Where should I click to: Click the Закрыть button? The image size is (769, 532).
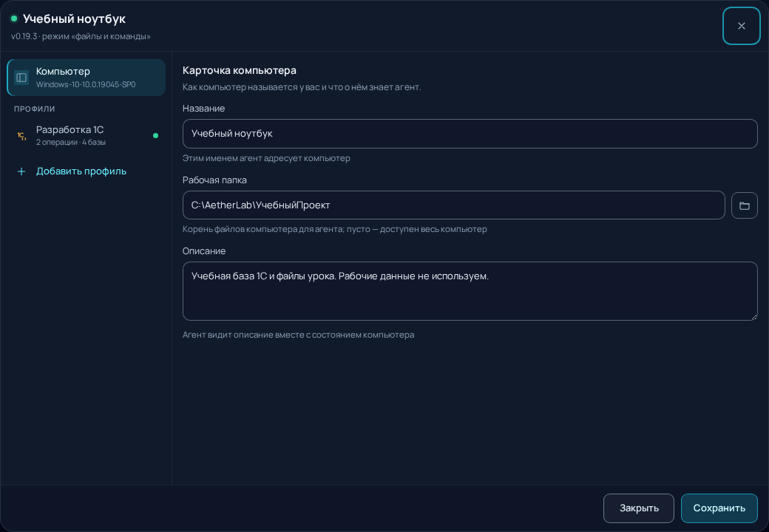tap(639, 508)
